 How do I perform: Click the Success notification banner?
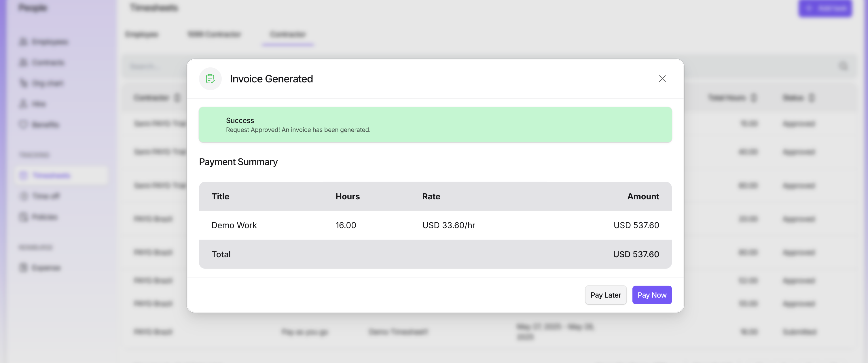[435, 125]
